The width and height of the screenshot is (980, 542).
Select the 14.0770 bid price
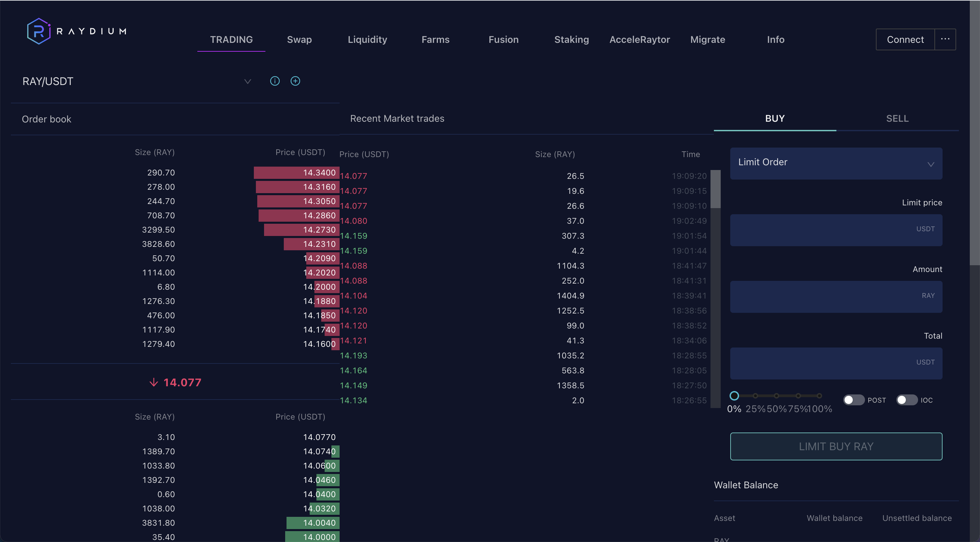pos(319,437)
